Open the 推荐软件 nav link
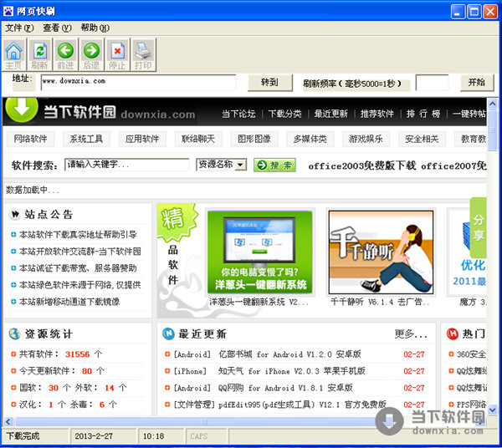Screen dimensions: 502x448 [377, 114]
